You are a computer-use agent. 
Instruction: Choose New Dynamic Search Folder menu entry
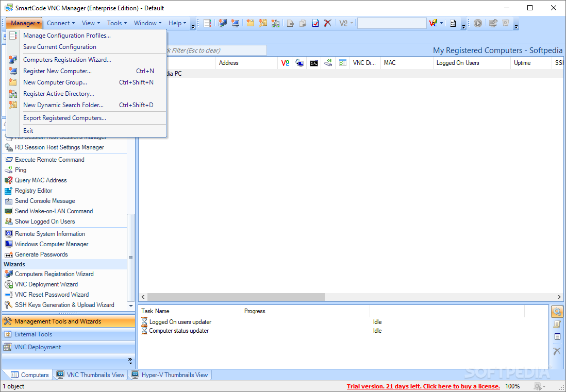87,105
